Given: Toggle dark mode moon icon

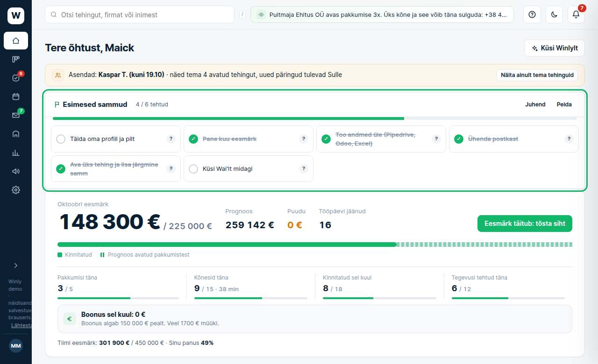Looking at the screenshot, I should click(x=554, y=14).
